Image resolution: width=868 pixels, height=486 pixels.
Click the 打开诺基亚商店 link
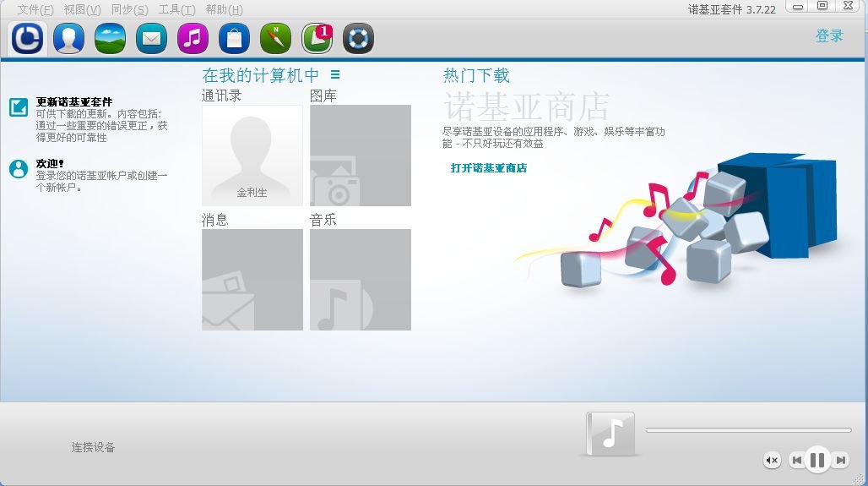[x=489, y=168]
